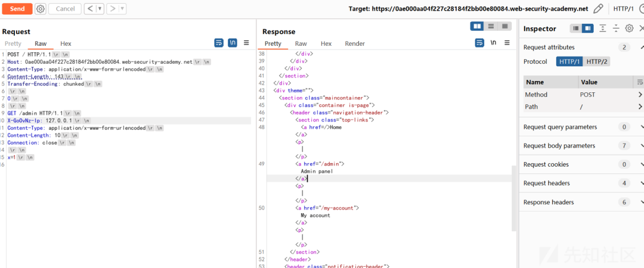Viewport: 644px width, 268px height.
Task: Open Repeater send settings gear
Action: click(x=41, y=8)
